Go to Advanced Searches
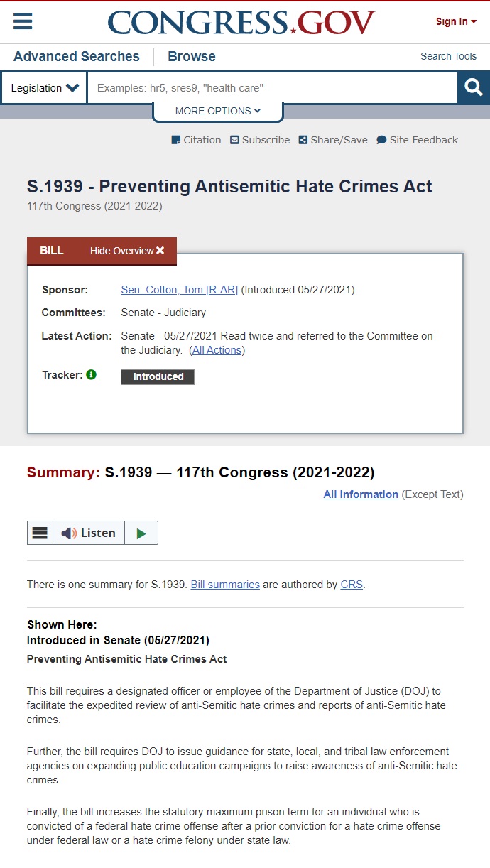This screenshot has height=868, width=490. click(77, 56)
